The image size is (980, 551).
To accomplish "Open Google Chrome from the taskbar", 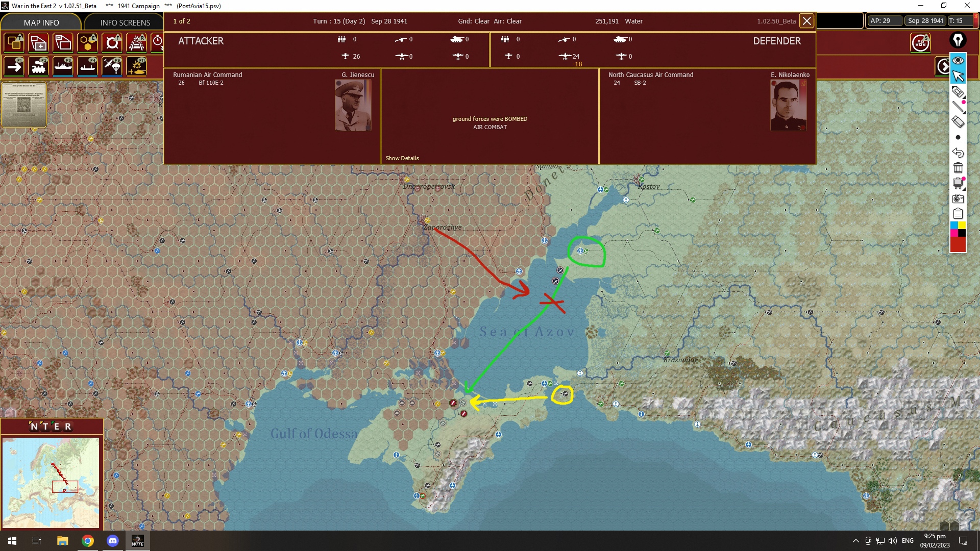I will (x=88, y=541).
